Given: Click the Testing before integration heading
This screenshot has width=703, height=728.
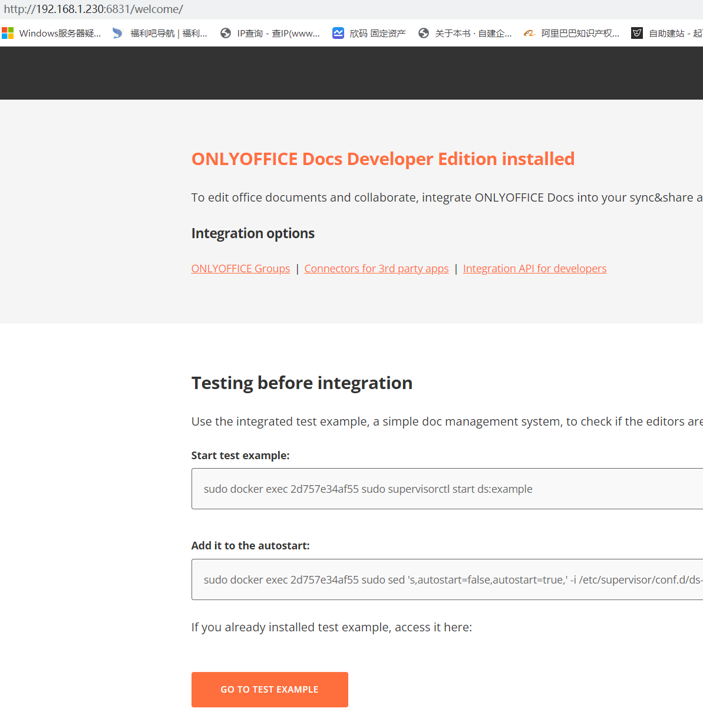Looking at the screenshot, I should point(302,383).
